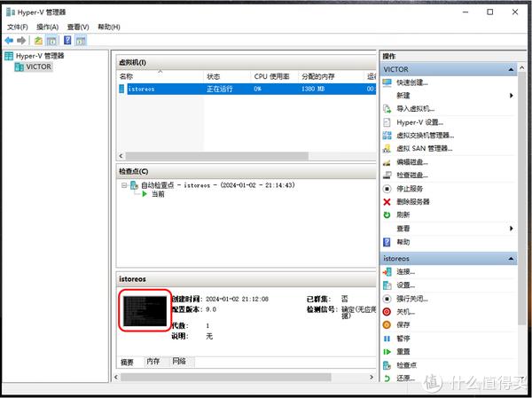
Task: Click the 强行关闭 turn off icon
Action: 387,299
